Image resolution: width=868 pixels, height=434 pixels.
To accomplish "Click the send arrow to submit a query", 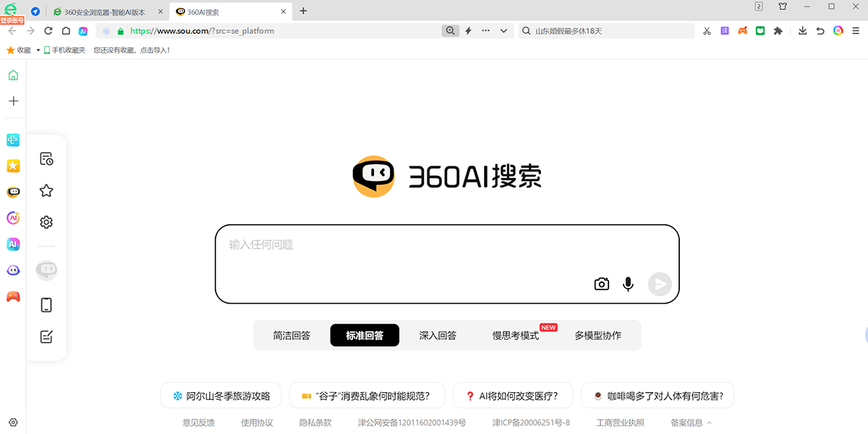I will [659, 284].
